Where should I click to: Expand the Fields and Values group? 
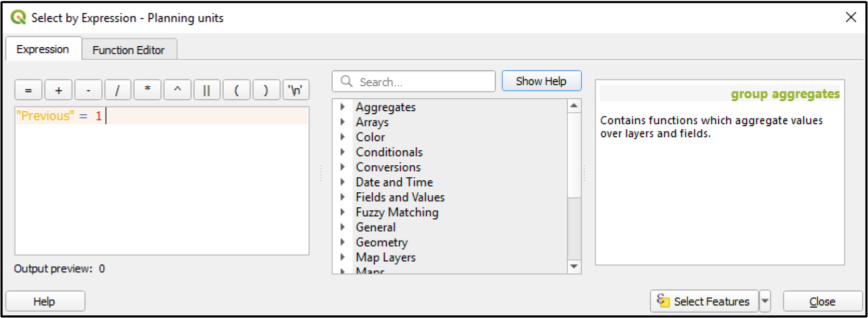pos(343,197)
